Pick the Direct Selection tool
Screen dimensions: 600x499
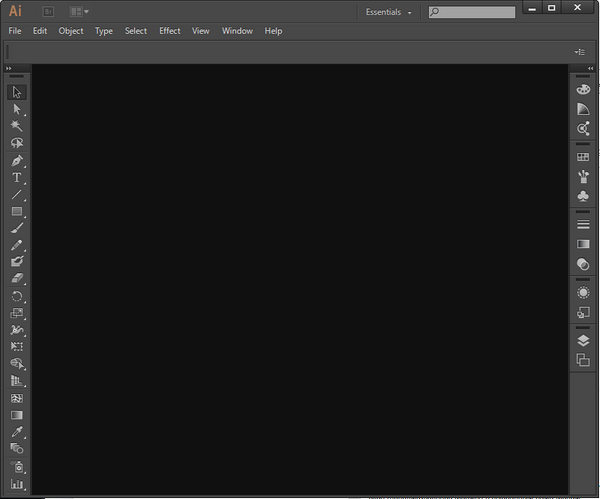pyautogui.click(x=16, y=109)
